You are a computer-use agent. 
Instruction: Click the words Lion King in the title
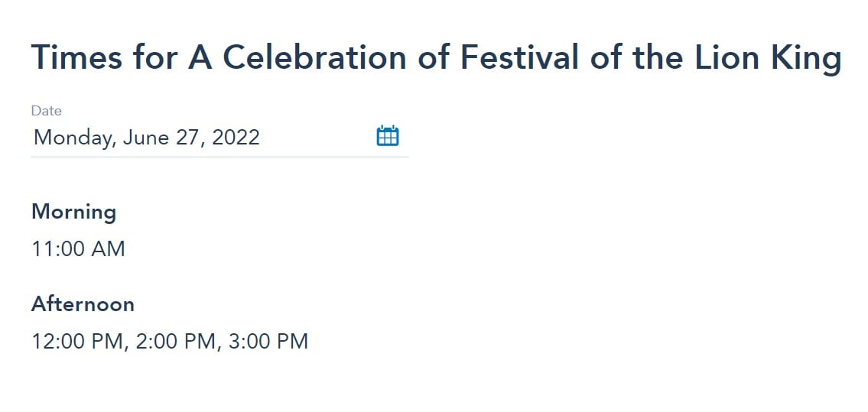point(767,59)
